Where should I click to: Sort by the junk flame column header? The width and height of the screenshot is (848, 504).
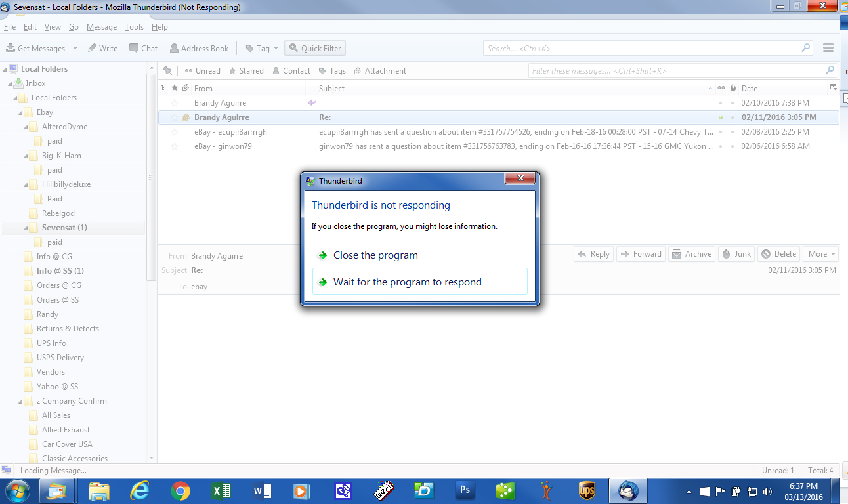click(x=733, y=88)
